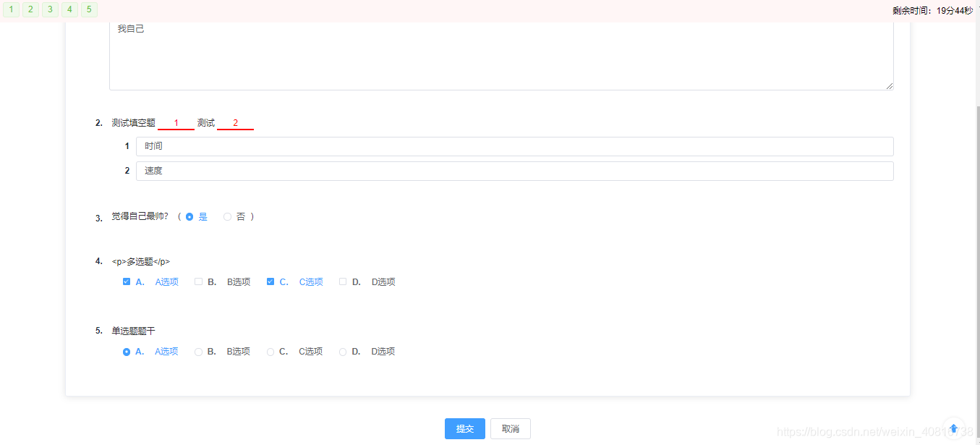Click the textarea resize handle corner
The width and height of the screenshot is (980, 445).
click(x=890, y=86)
